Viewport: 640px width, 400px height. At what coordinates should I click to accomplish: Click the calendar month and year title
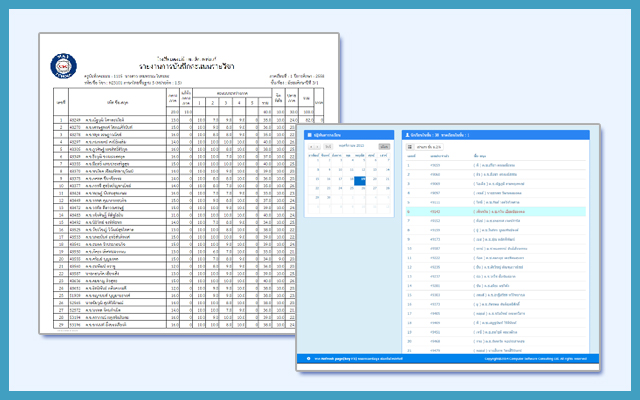(x=351, y=146)
